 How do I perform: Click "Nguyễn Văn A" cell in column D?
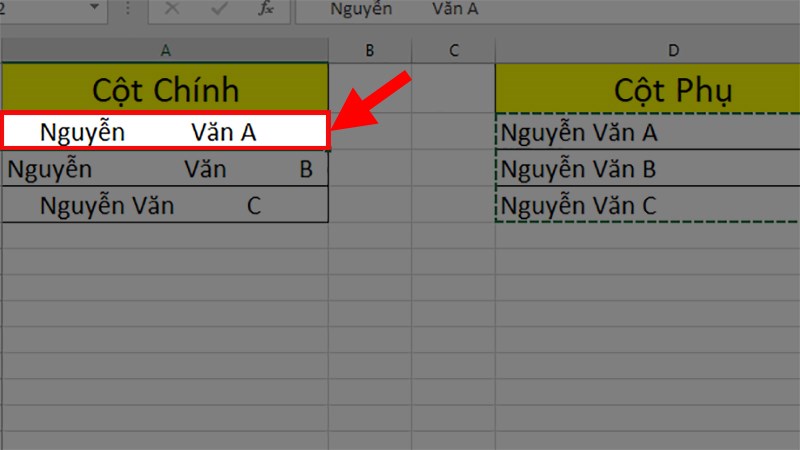tap(647, 132)
